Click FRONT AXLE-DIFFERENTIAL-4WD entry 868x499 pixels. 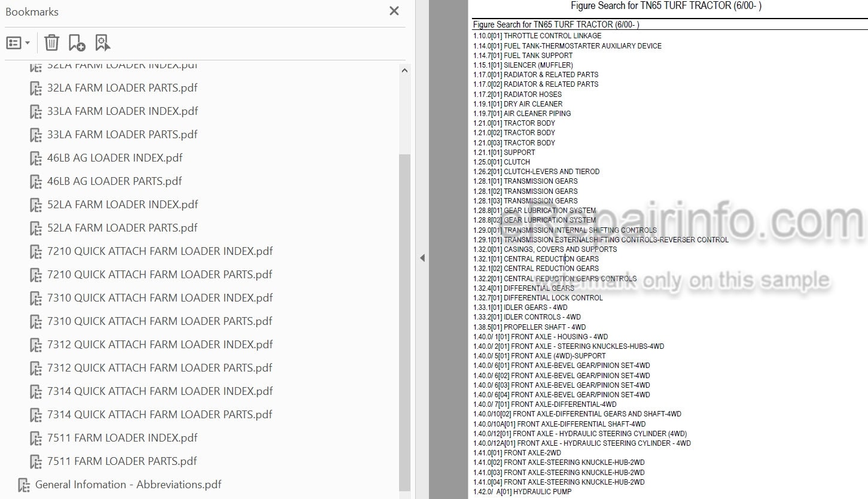(544, 404)
